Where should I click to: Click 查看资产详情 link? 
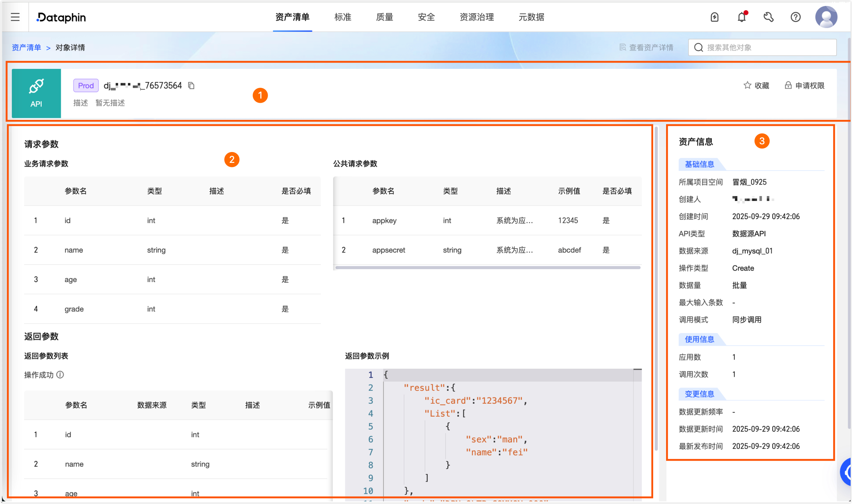pos(646,48)
